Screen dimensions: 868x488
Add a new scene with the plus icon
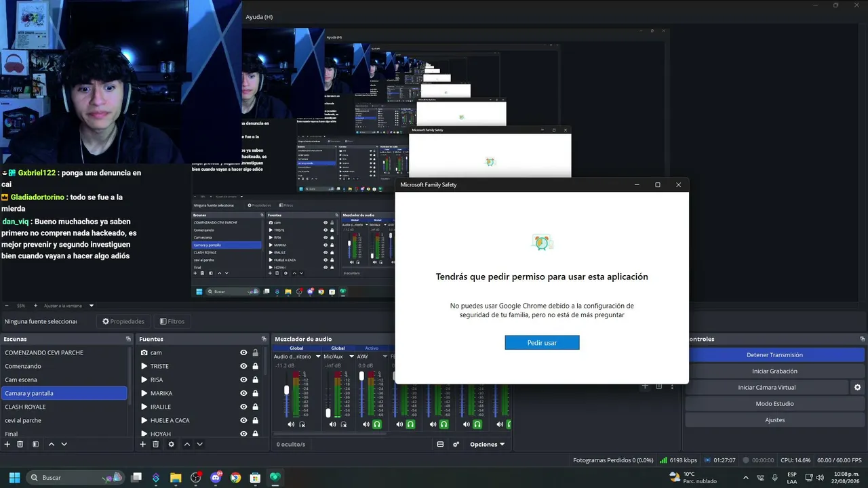tap(7, 444)
